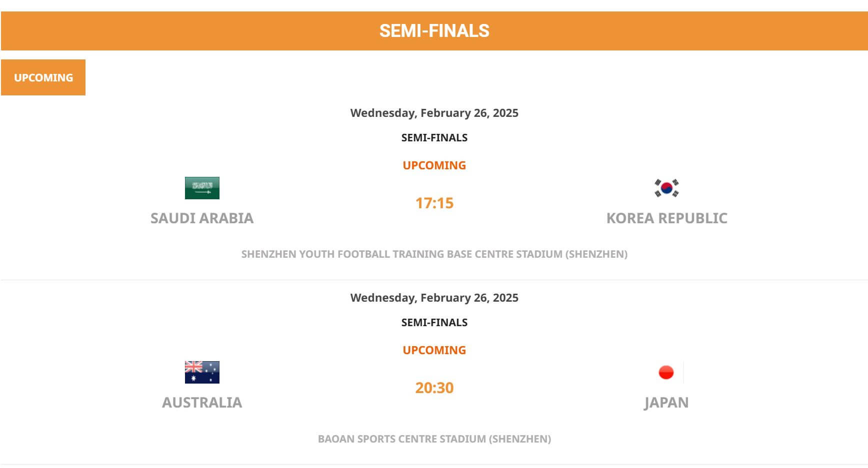
Task: Click UPCOMING status of Australia match
Action: (x=434, y=350)
